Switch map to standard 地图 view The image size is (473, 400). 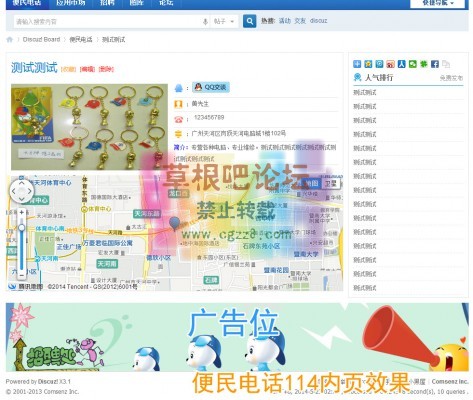tap(311, 183)
